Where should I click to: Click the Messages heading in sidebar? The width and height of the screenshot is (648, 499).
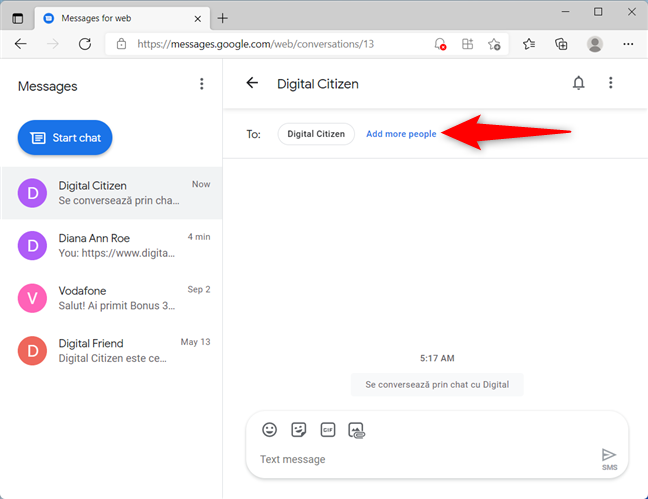[x=48, y=86]
